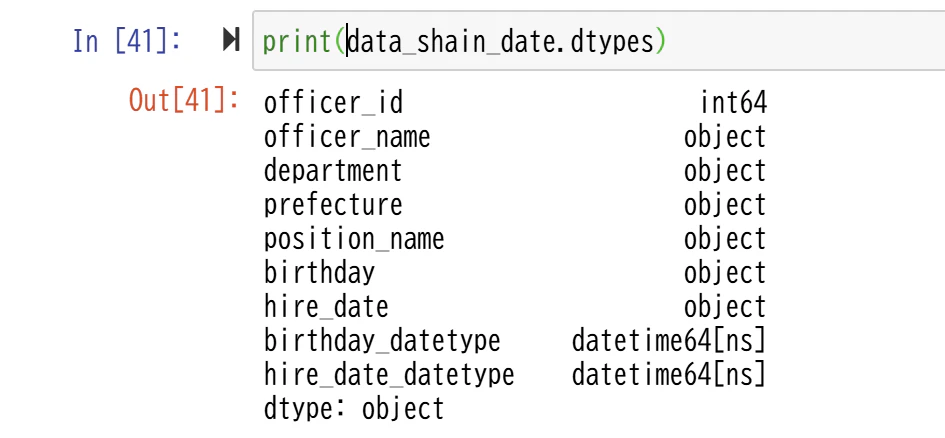Click the object dtype next to birthday

tap(725, 274)
